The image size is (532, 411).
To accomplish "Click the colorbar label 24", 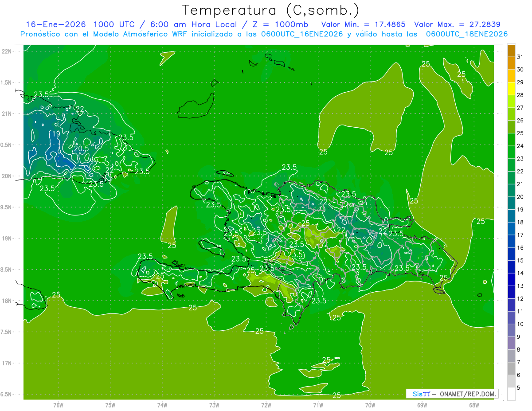I will pyautogui.click(x=520, y=146).
